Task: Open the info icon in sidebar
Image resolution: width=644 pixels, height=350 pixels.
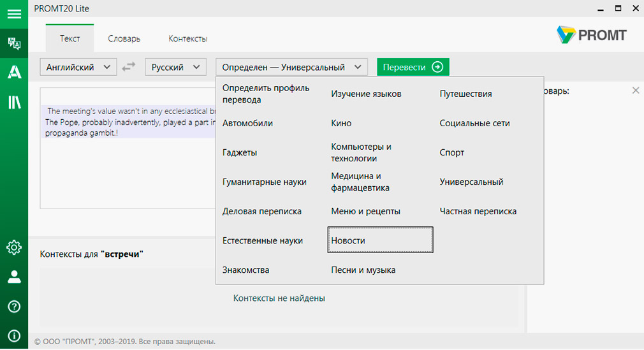Action: [x=14, y=336]
